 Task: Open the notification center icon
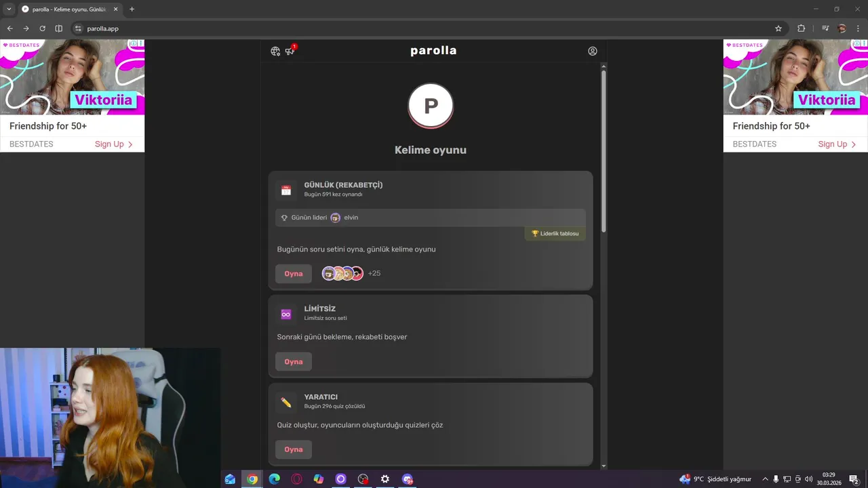pyautogui.click(x=854, y=479)
